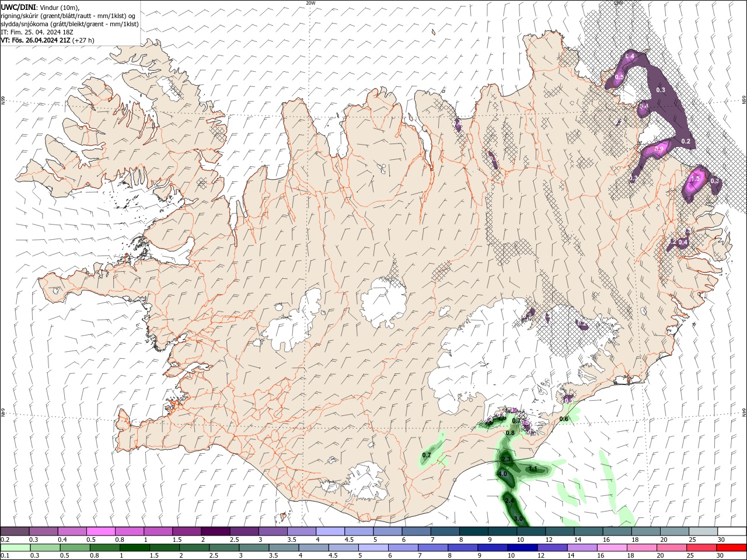The image size is (747, 560).
Task: Click the pale green rain swatch between 0.1 and 0.3
Action: click(x=15, y=548)
